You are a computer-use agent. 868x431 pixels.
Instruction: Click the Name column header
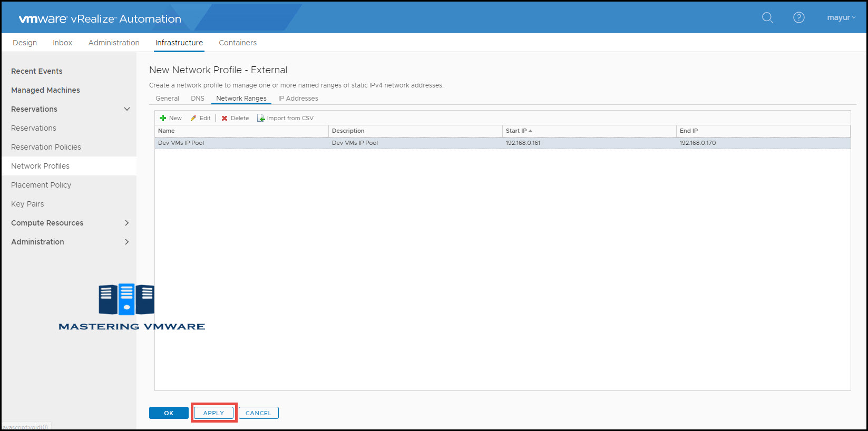point(241,131)
